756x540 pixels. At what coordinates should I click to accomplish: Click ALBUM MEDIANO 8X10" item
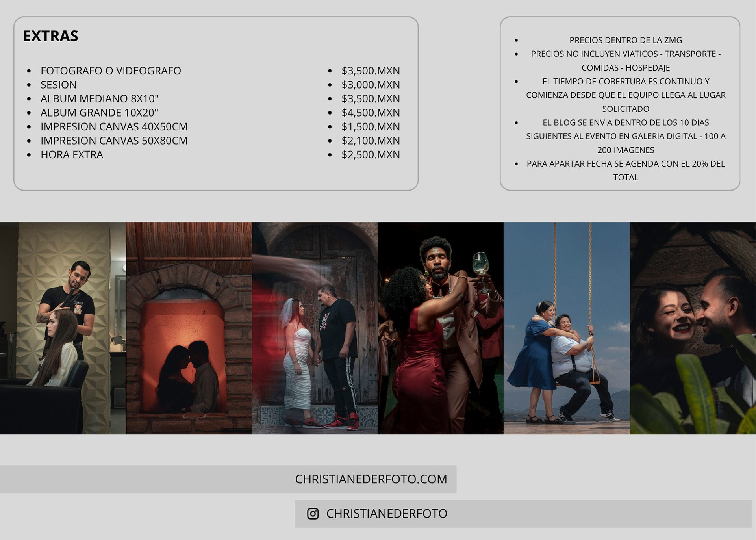[x=100, y=98]
